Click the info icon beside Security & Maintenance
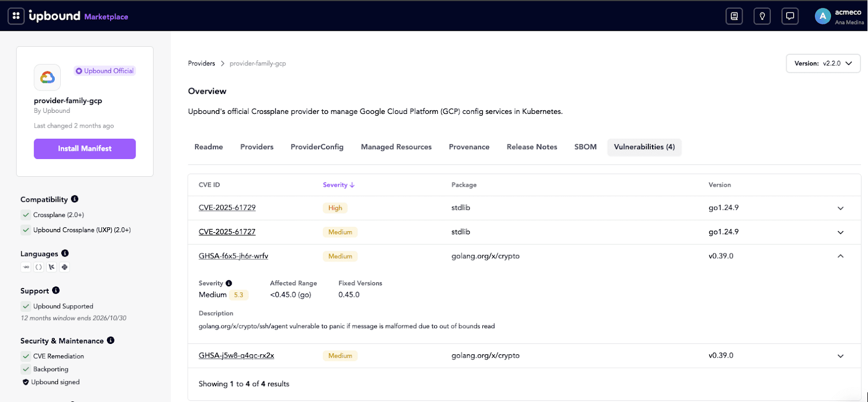The image size is (868, 402). [x=111, y=340]
